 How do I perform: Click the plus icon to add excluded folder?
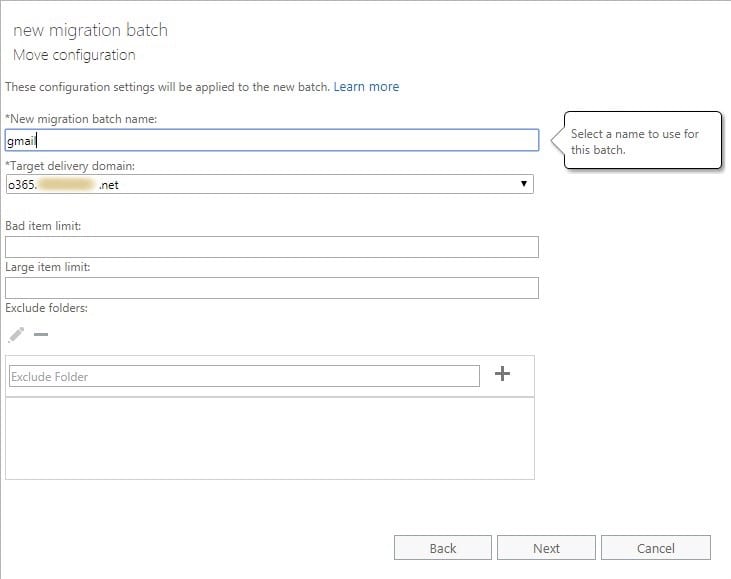pos(502,373)
